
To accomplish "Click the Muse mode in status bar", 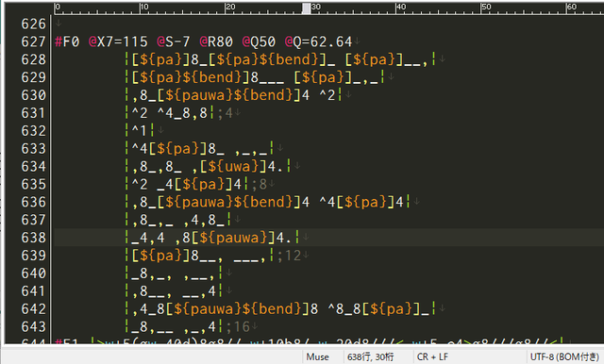I will click(x=317, y=357).
